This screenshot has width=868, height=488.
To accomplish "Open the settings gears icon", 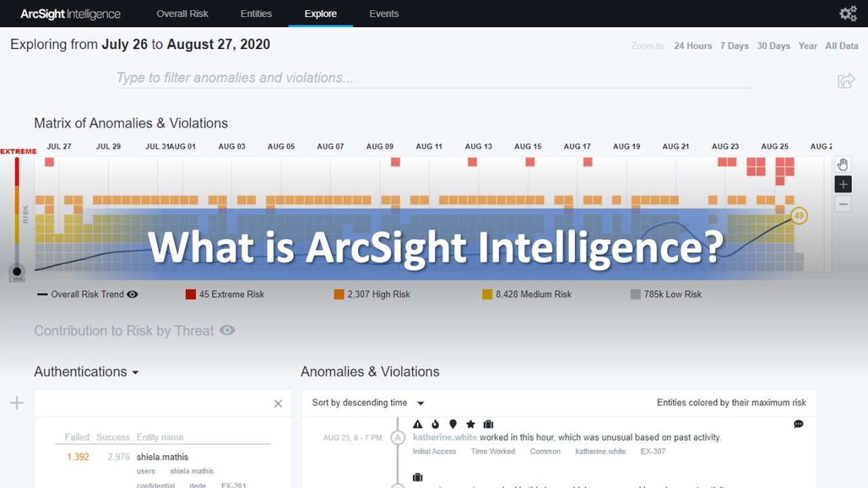I will coord(848,14).
